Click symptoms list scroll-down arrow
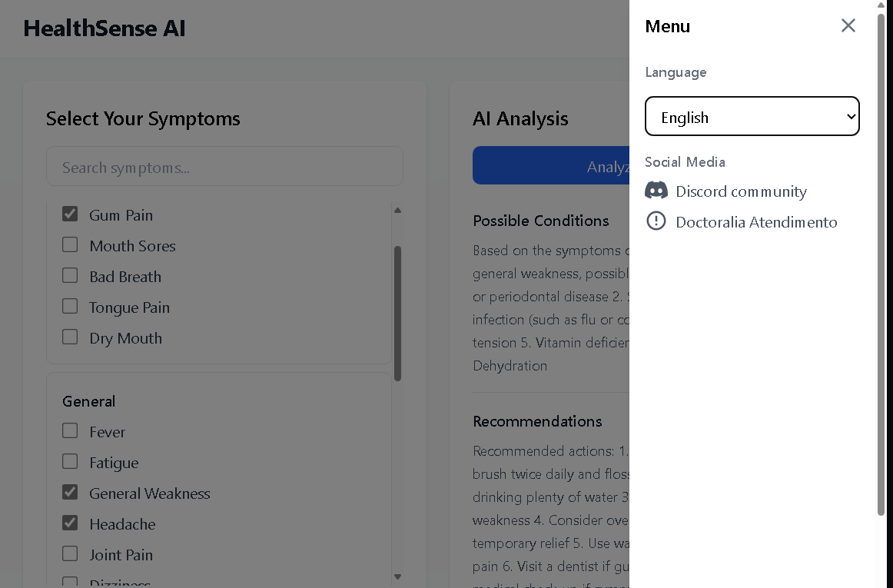The width and height of the screenshot is (893, 588). pyautogui.click(x=397, y=576)
